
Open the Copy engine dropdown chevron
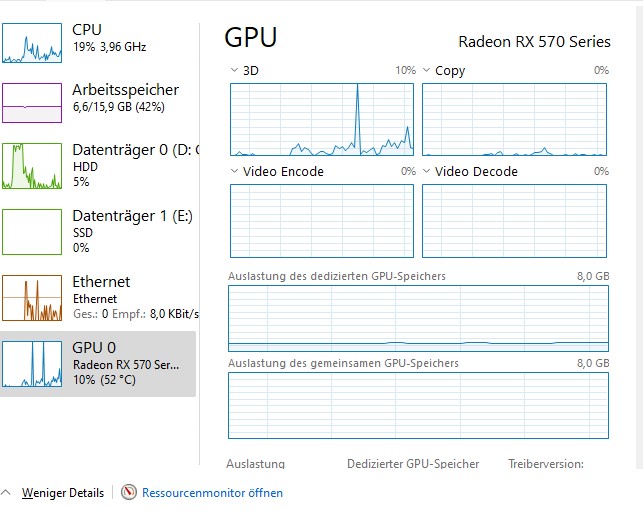click(426, 70)
